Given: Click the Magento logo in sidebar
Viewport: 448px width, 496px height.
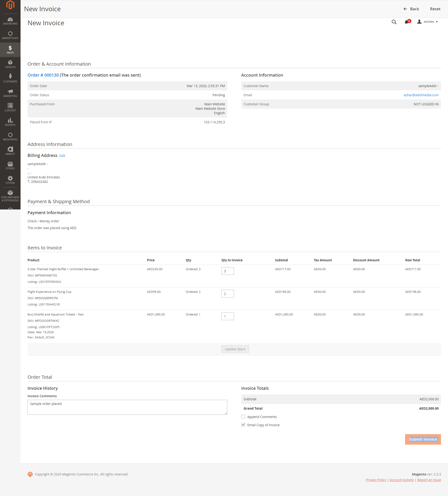Looking at the screenshot, I should coord(10,5).
